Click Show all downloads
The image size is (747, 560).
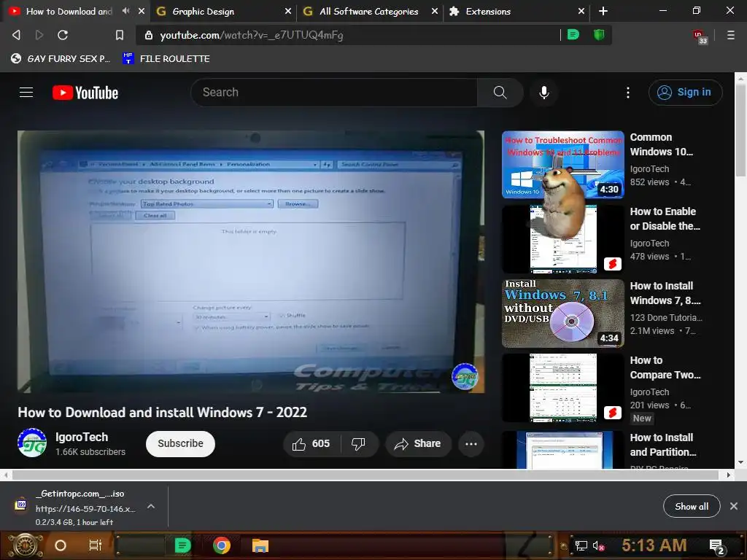point(692,506)
